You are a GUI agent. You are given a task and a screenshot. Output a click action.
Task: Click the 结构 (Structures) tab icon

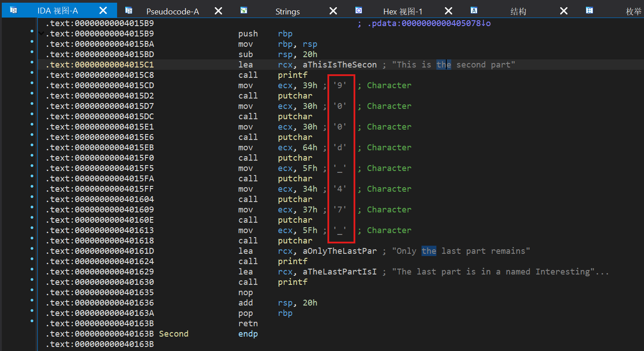click(x=474, y=10)
